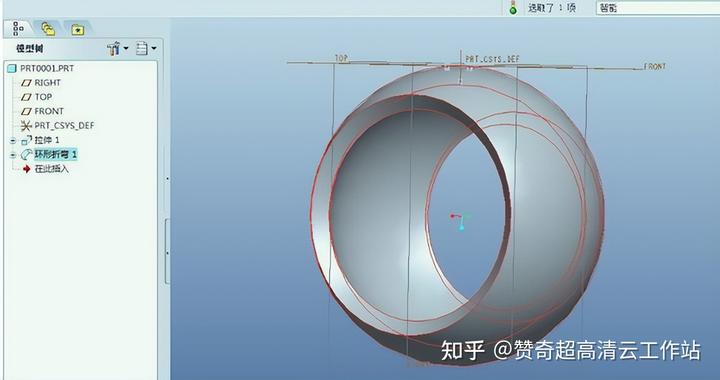Image resolution: width=720 pixels, height=380 pixels.
Task: Open the model tree show list menu
Action: tap(146, 48)
